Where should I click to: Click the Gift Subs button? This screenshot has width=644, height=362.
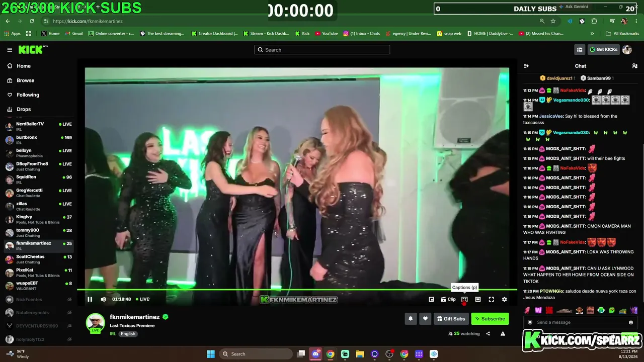451,319
